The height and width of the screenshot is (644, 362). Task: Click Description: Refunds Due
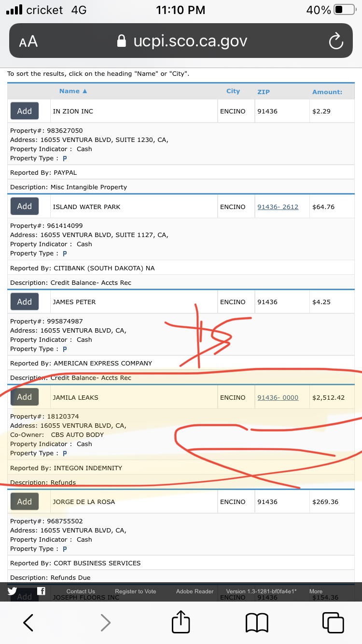pyautogui.click(x=50, y=577)
